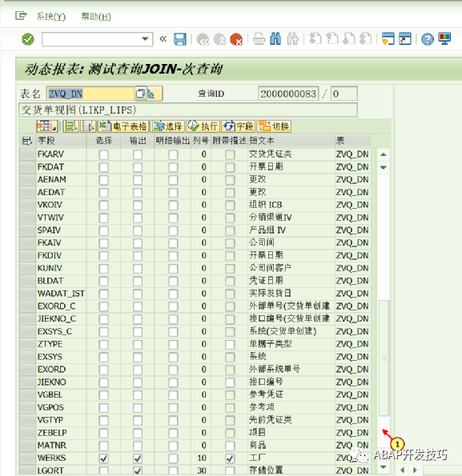The image size is (462, 476).
Task: Select the row selector for BLDAT
Action: pyautogui.click(x=27, y=281)
